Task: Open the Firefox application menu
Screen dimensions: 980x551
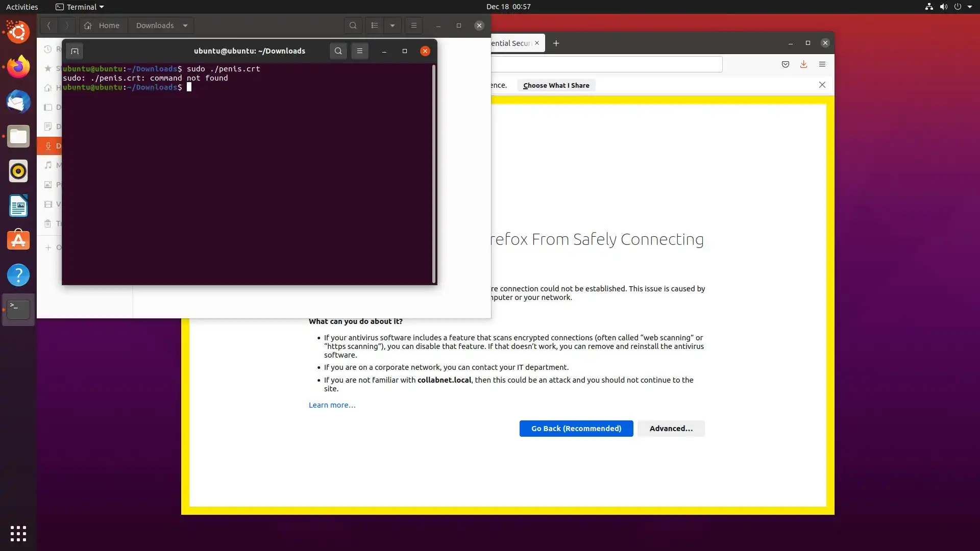Action: click(x=822, y=64)
